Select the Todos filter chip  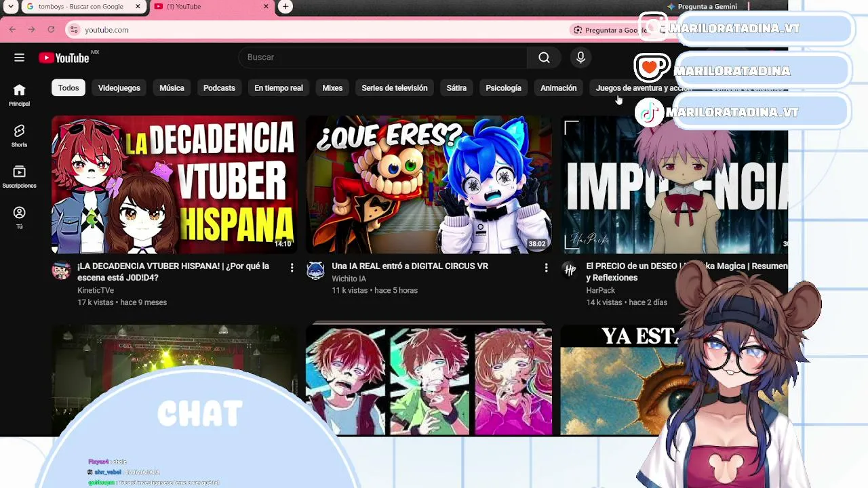pos(68,88)
